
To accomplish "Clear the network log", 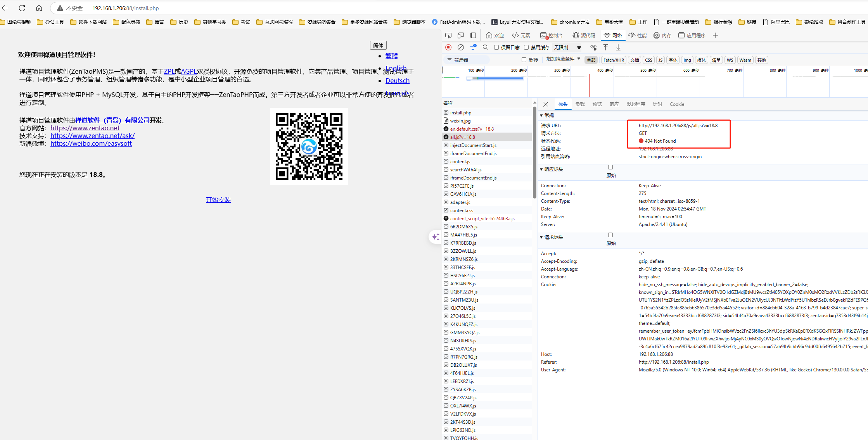I will click(x=461, y=47).
